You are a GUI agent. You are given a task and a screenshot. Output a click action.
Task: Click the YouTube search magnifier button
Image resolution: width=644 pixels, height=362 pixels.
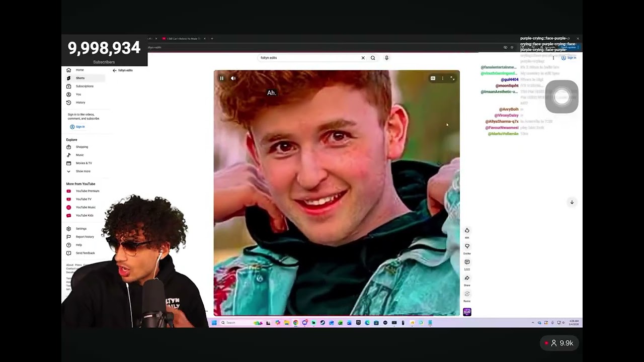(x=373, y=58)
